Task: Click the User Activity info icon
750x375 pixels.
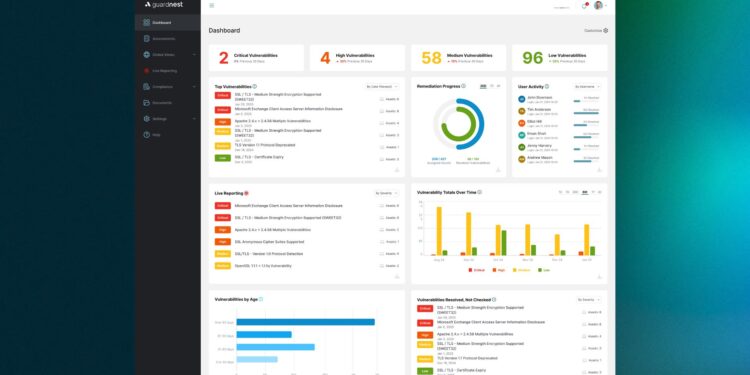Action: pos(547,87)
